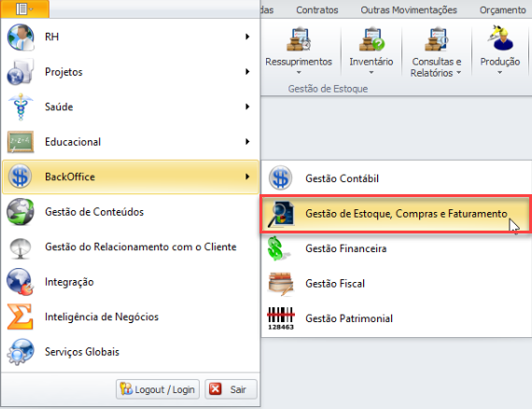Select the Gestão Financeira menu entry

click(x=397, y=248)
